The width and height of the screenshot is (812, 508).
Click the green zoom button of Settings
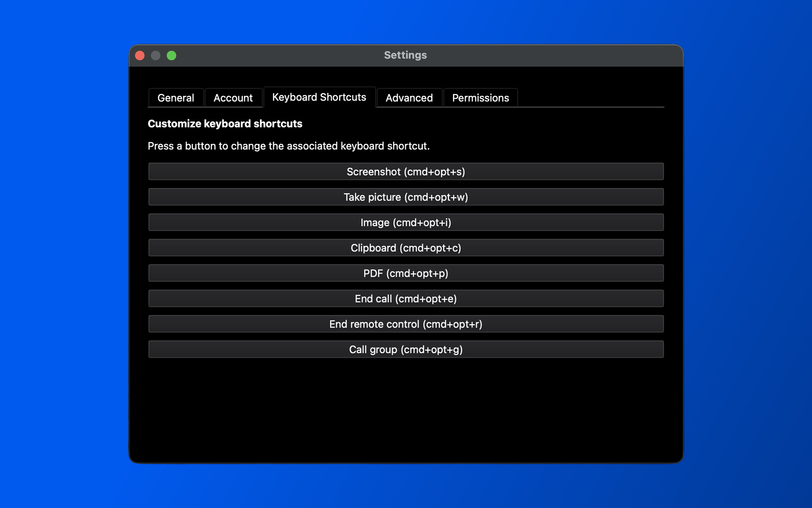[171, 55]
